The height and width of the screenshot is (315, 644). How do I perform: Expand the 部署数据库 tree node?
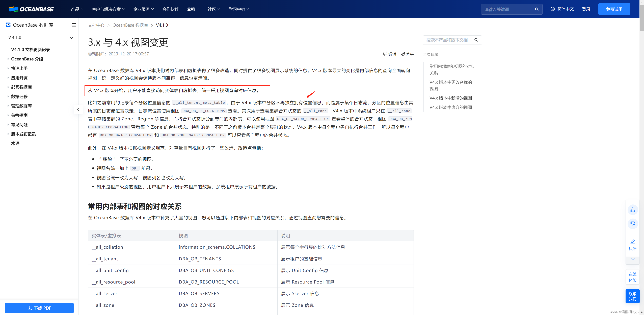(x=8, y=87)
